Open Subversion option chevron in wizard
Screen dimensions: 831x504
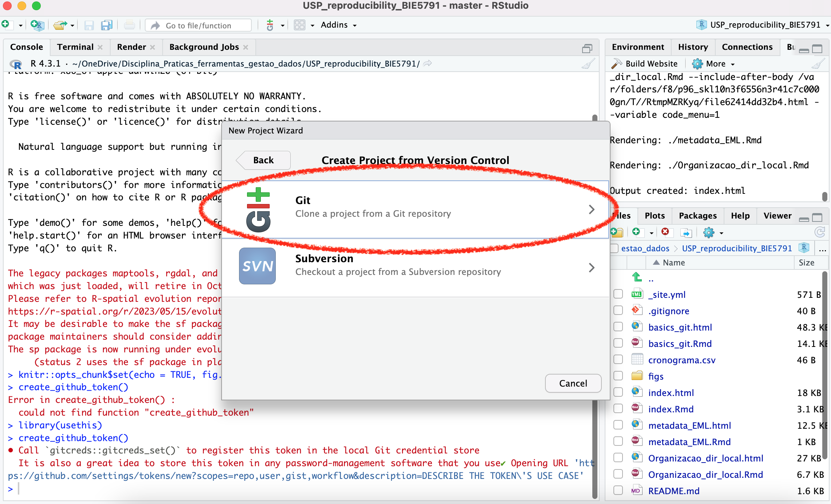pos(592,268)
